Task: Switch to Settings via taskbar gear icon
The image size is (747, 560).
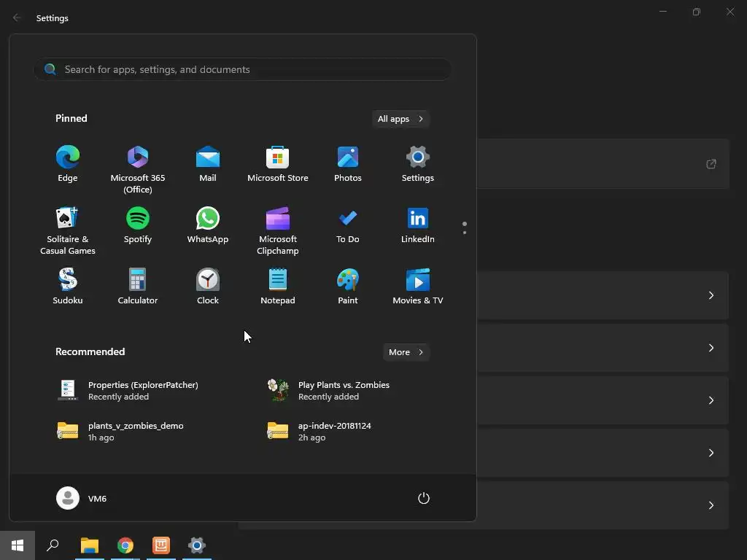Action: pos(197,545)
